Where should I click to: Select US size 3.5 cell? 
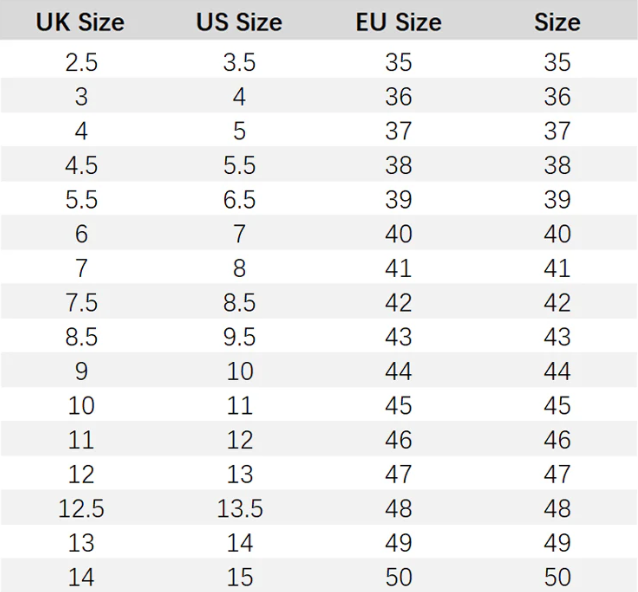[239, 62]
